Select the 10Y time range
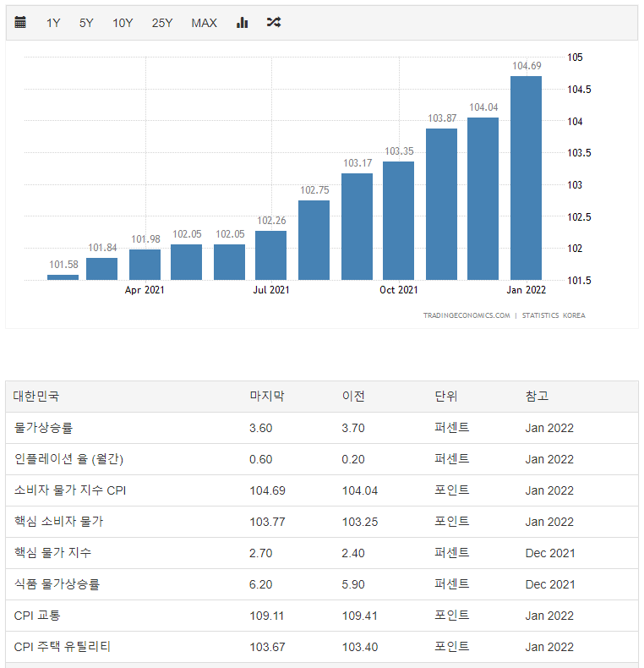 pyautogui.click(x=123, y=23)
